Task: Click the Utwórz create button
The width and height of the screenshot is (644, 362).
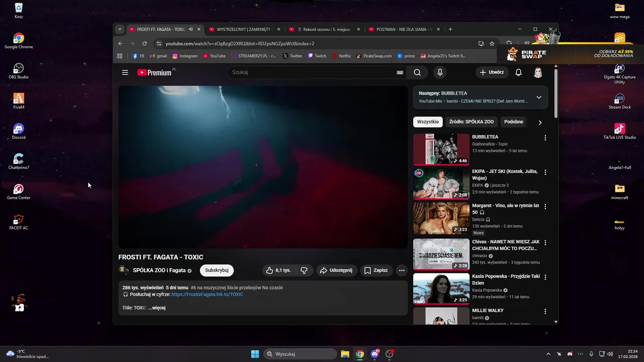Action: pos(492,72)
